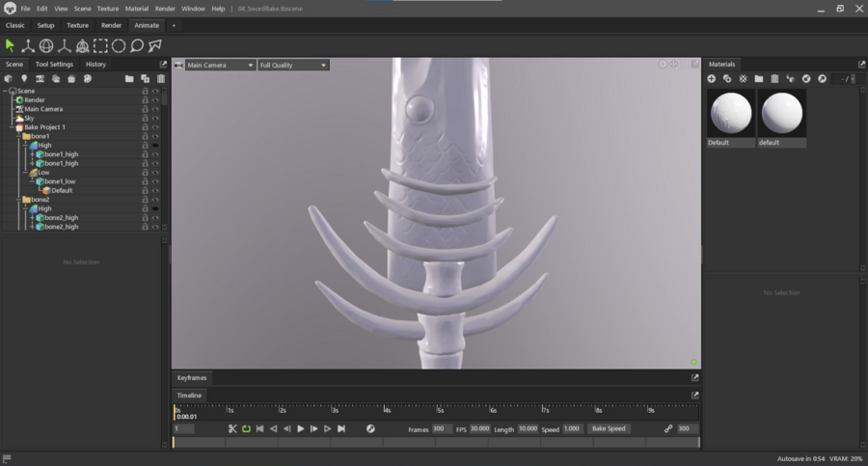
Task: Open the File menu
Action: coord(25,9)
